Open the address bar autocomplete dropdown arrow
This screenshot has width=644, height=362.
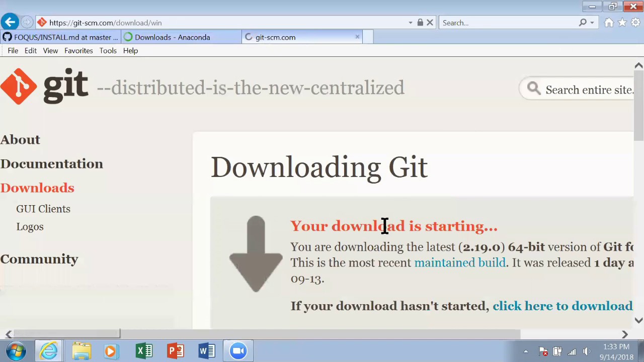(411, 23)
